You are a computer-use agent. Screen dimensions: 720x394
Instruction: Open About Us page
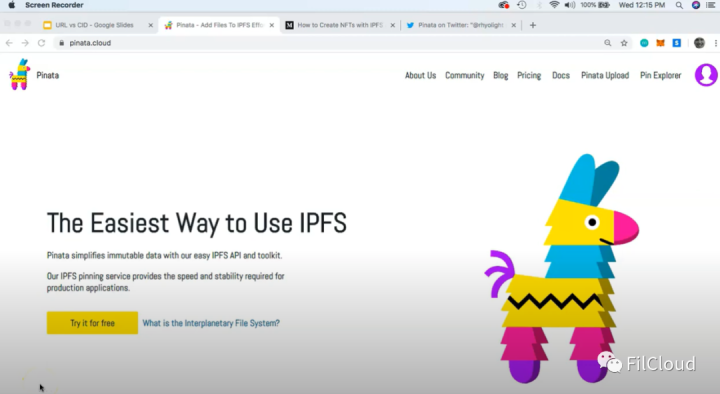[420, 75]
